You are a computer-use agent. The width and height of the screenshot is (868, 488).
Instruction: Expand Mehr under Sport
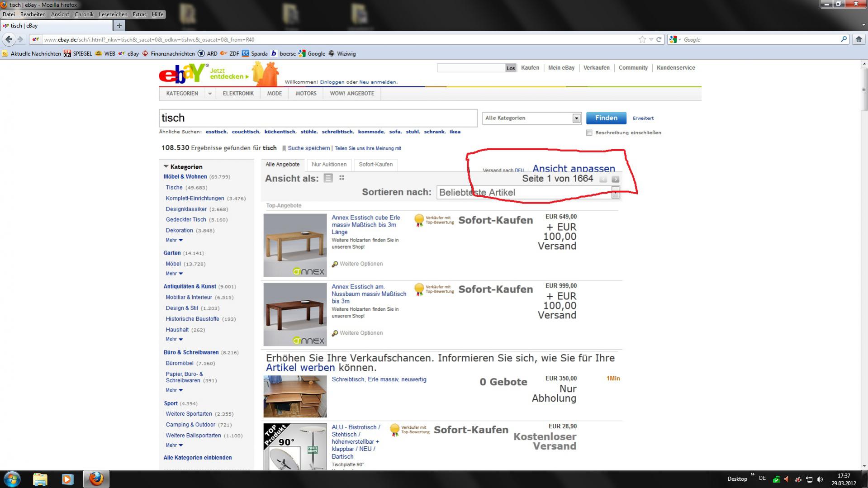(x=174, y=445)
